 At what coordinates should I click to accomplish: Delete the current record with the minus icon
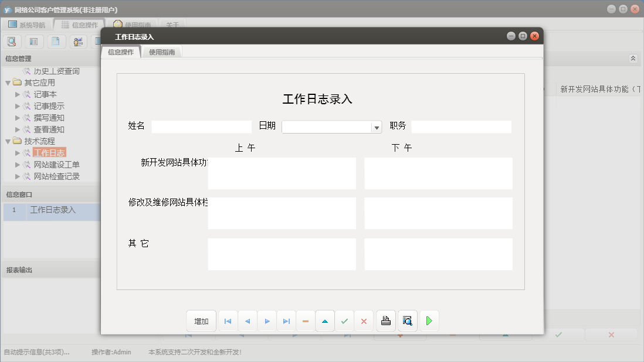pyautogui.click(x=306, y=320)
